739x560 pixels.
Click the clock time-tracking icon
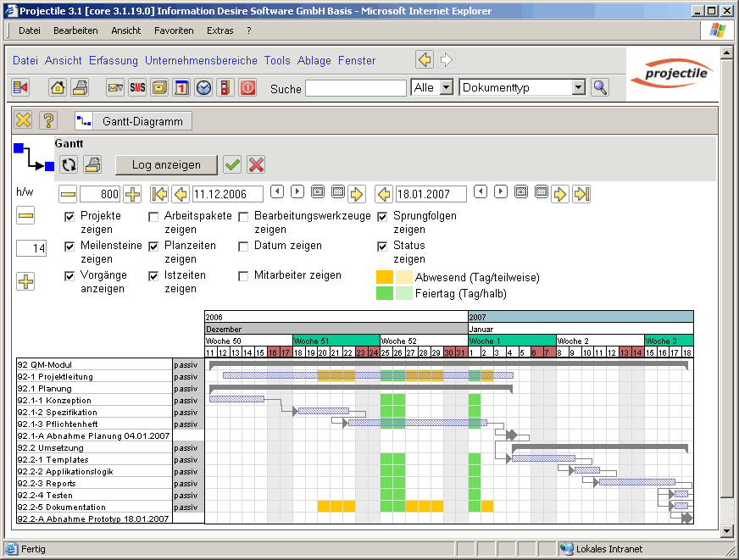203,87
